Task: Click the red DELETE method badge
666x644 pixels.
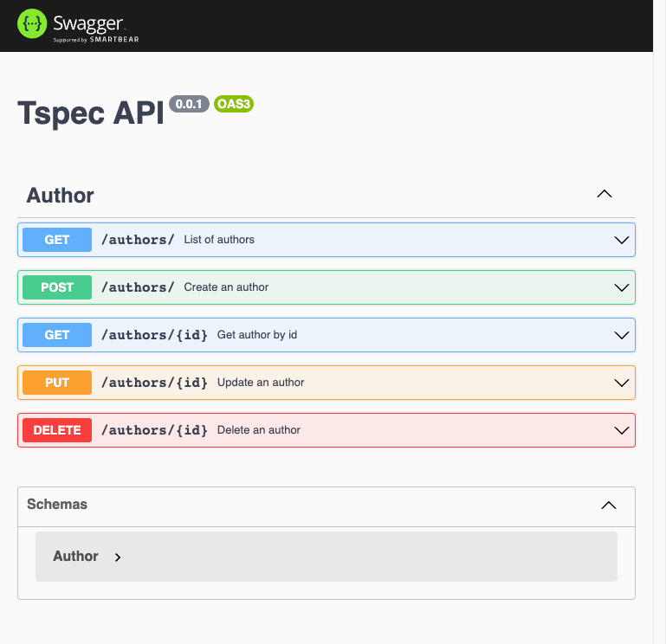Action: point(57,430)
